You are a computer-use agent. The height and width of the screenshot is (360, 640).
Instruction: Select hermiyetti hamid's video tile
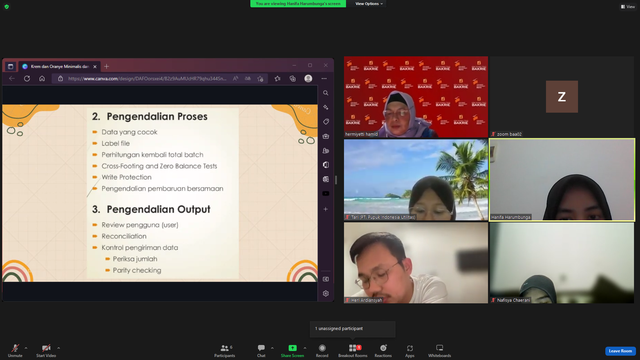(416, 97)
